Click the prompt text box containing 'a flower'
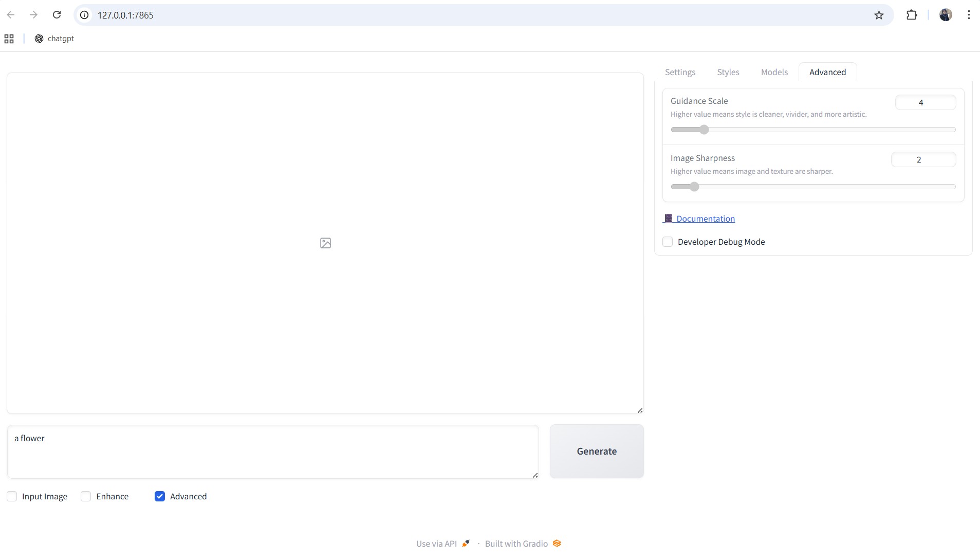The height and width of the screenshot is (559, 980). 272,452
